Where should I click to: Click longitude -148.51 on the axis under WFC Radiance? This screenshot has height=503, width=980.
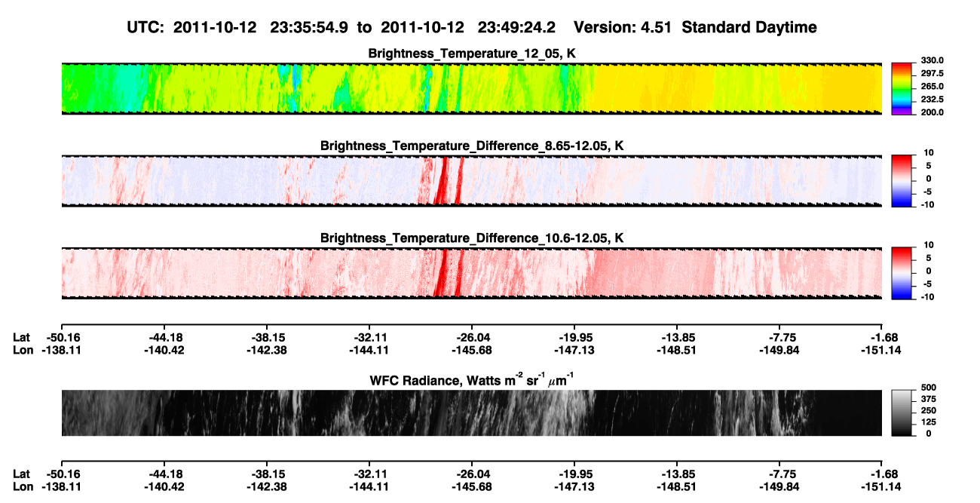677,486
